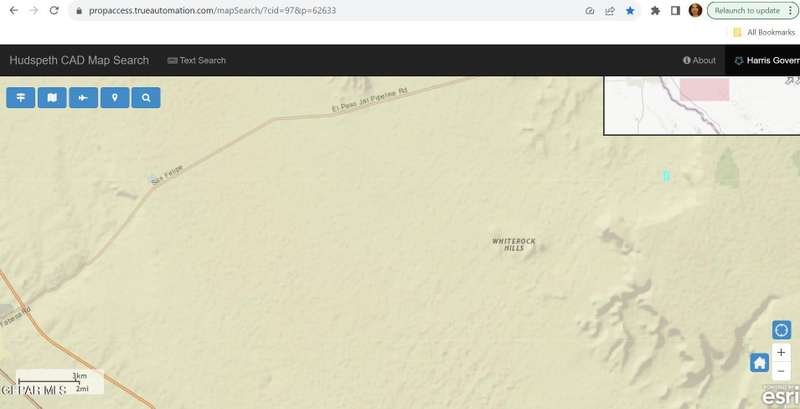Click the signpost layers tool button
800x409 pixels.
coord(20,98)
